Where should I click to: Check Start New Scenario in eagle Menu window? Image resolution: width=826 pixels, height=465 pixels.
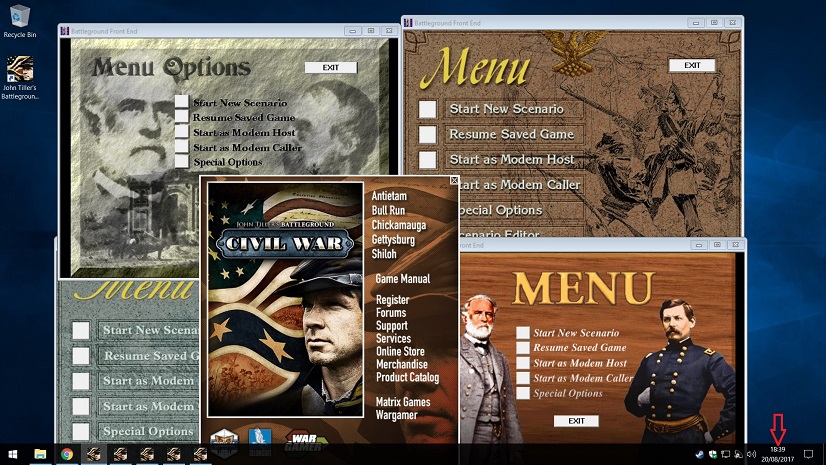click(x=427, y=109)
